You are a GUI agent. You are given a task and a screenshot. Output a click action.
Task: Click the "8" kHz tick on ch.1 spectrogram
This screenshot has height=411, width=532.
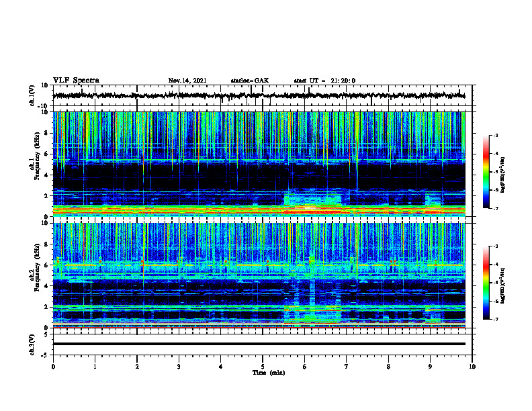(46, 133)
